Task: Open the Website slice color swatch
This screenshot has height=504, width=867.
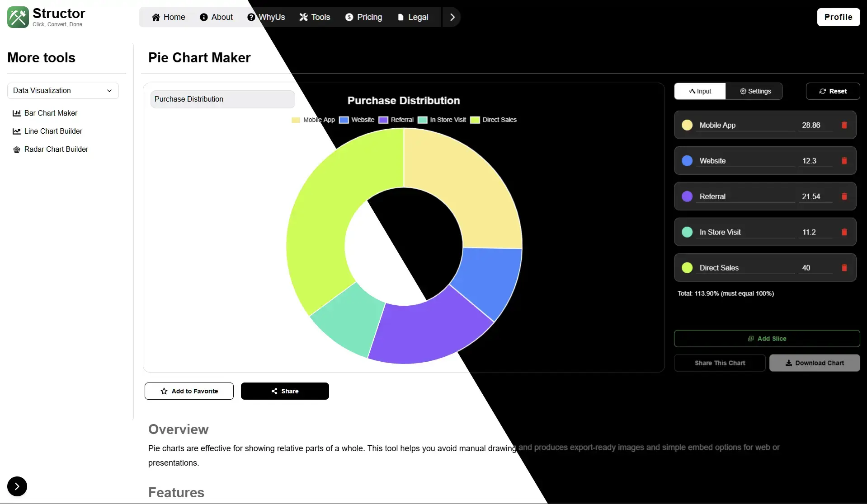Action: coord(687,161)
